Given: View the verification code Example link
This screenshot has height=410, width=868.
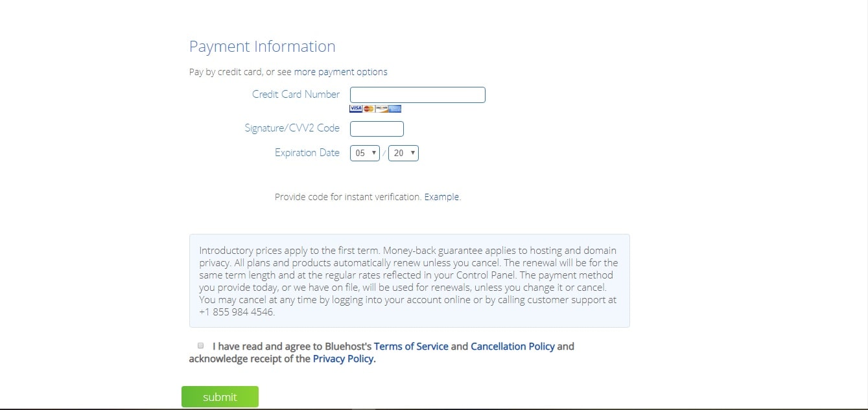Looking at the screenshot, I should [441, 197].
